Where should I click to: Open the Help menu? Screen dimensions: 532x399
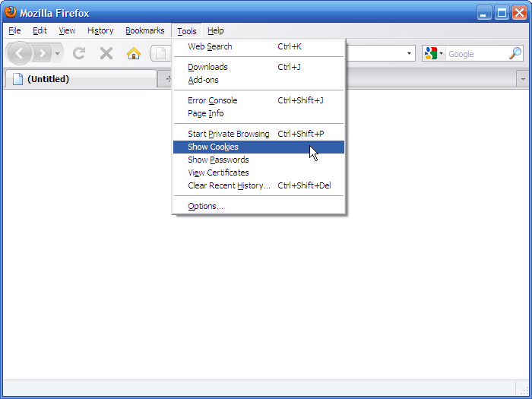point(215,30)
